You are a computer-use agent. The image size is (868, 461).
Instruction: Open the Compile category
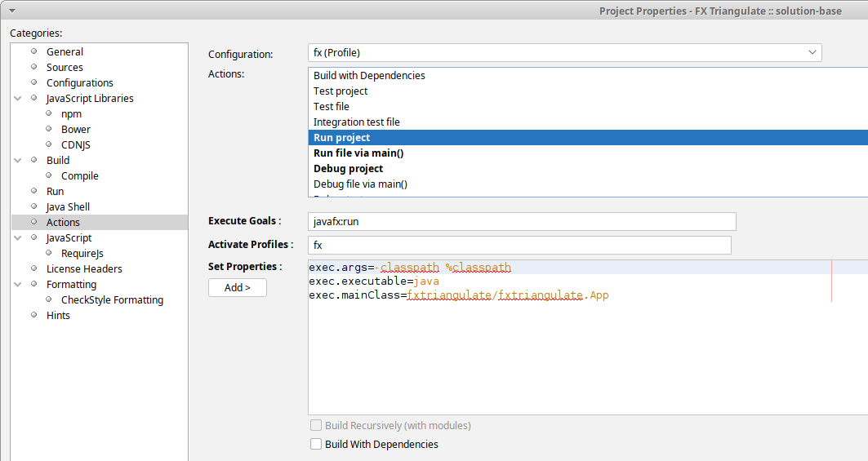pos(80,175)
